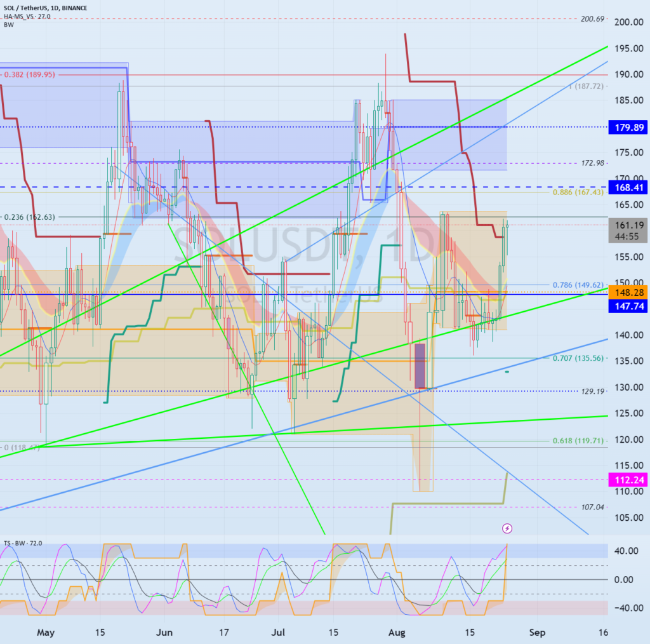Click the dark blue 147.74 price label
The width and height of the screenshot is (650, 644).
pyautogui.click(x=627, y=306)
